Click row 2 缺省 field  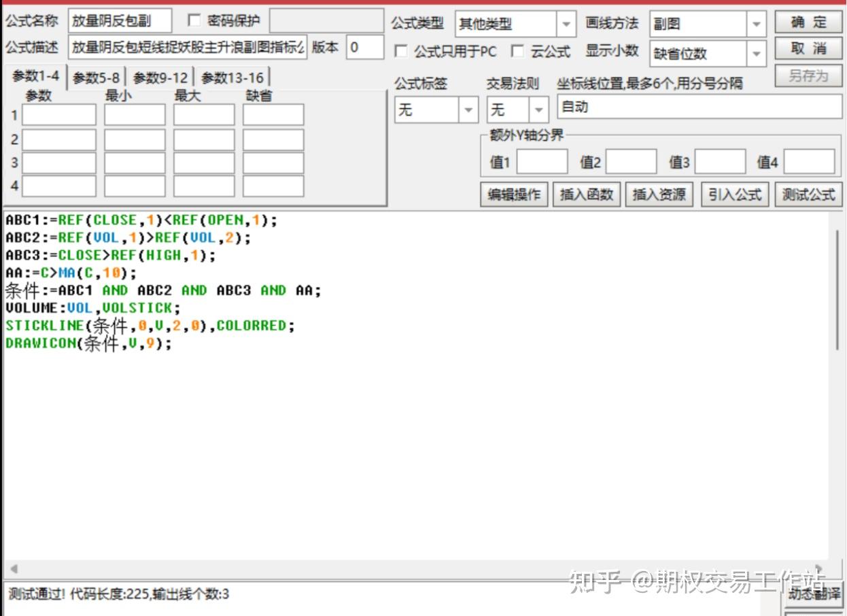pos(273,139)
